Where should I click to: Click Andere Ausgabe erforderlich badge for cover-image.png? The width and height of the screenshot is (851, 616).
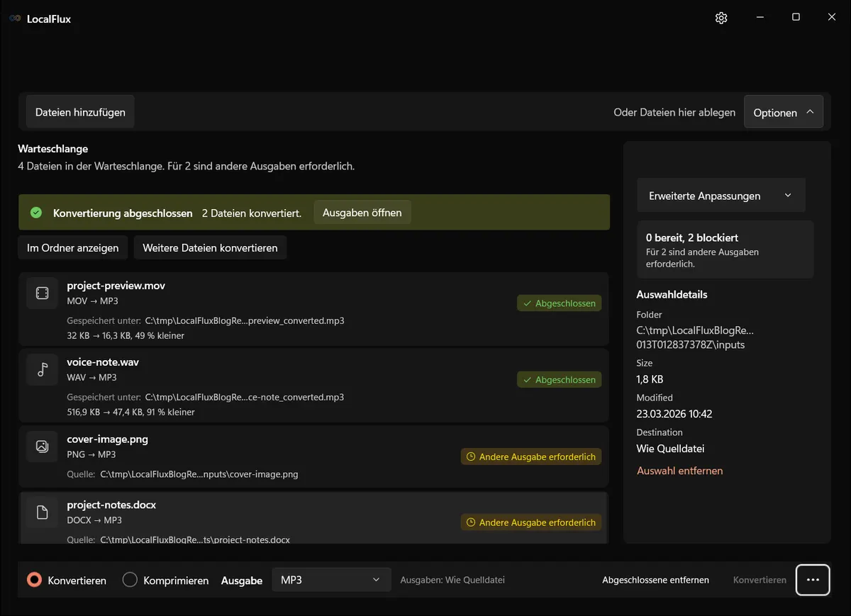click(531, 457)
